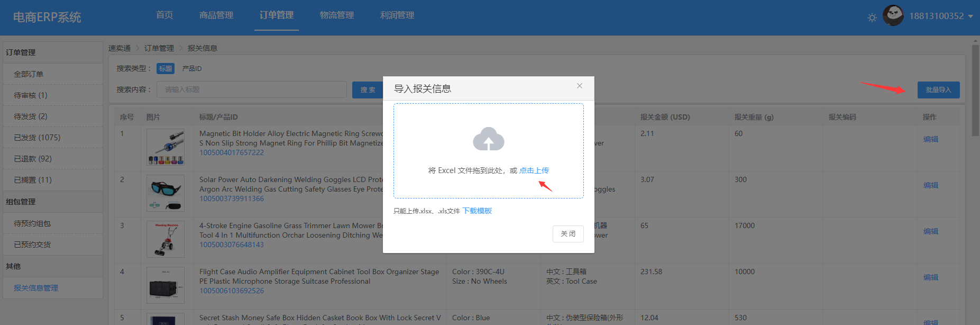Viewport: 980px width, 325px height.
Task: Open the user avatar menu
Action: coord(893,15)
